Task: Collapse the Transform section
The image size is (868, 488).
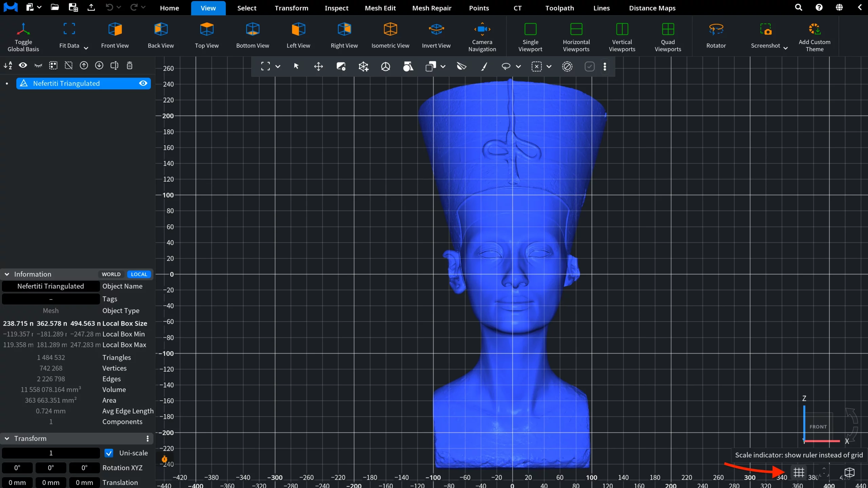Action: pyautogui.click(x=7, y=439)
